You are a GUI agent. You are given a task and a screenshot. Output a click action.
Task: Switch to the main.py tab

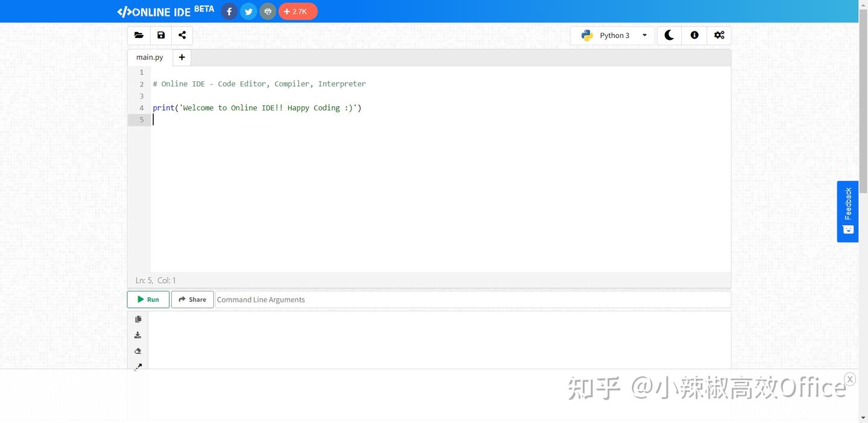pyautogui.click(x=149, y=57)
